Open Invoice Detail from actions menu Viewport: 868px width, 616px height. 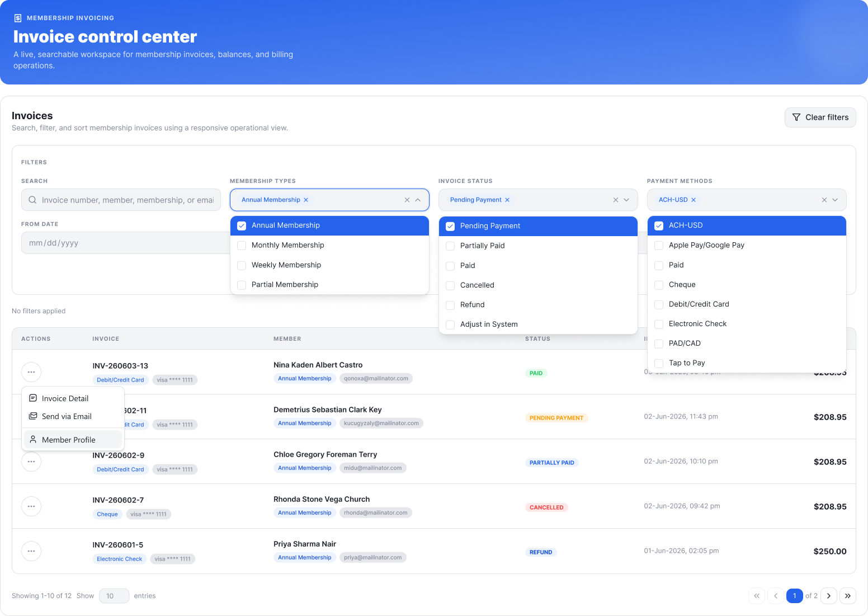(x=73, y=398)
